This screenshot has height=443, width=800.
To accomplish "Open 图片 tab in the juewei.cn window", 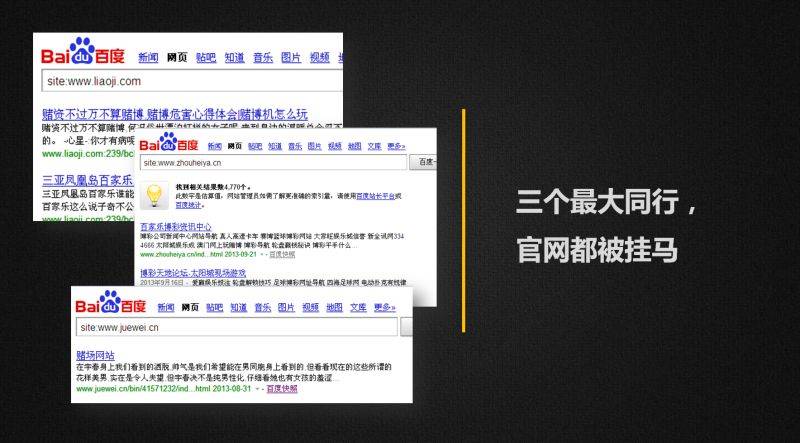I will click(x=286, y=307).
